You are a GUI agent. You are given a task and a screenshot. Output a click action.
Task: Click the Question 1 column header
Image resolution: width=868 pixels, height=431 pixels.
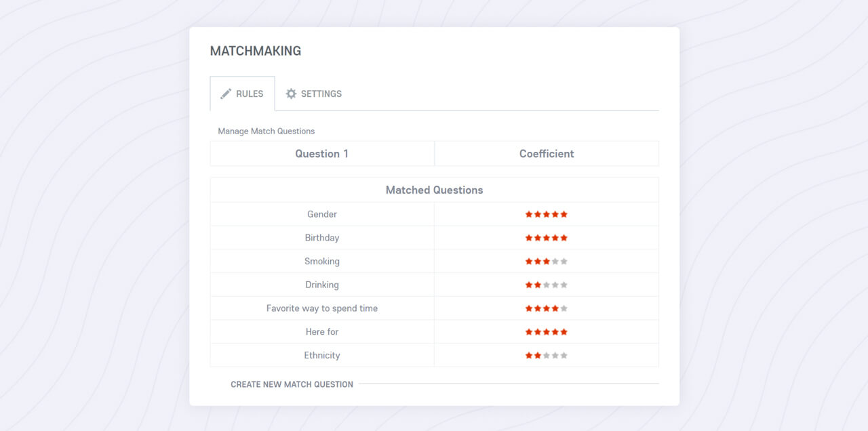[x=322, y=153]
